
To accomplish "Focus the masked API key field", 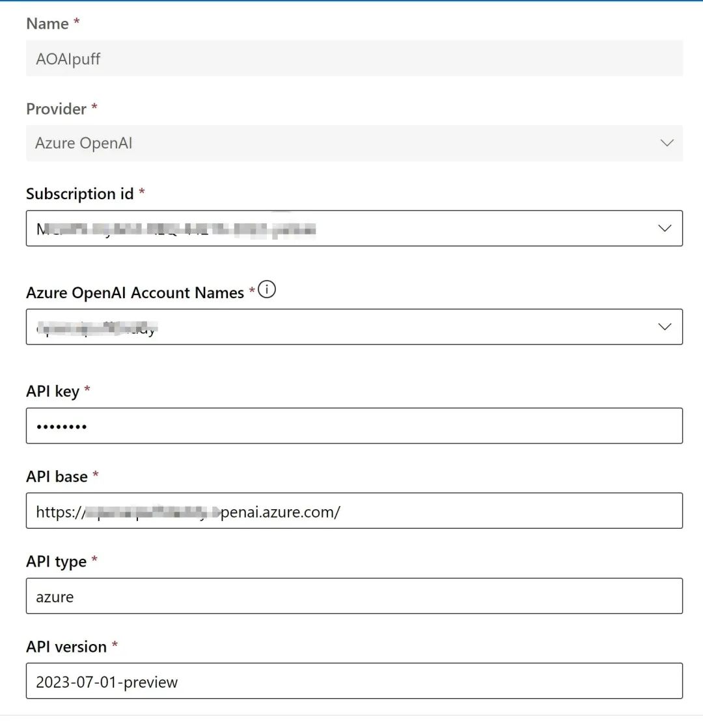I will pos(354,426).
